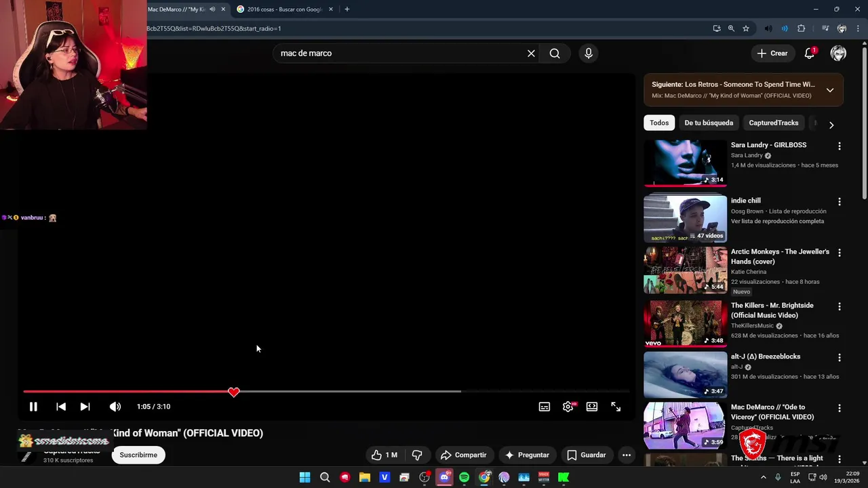Open options for The Killers Mr. Brightside
Viewport: 868px width, 488px height.
(x=840, y=306)
